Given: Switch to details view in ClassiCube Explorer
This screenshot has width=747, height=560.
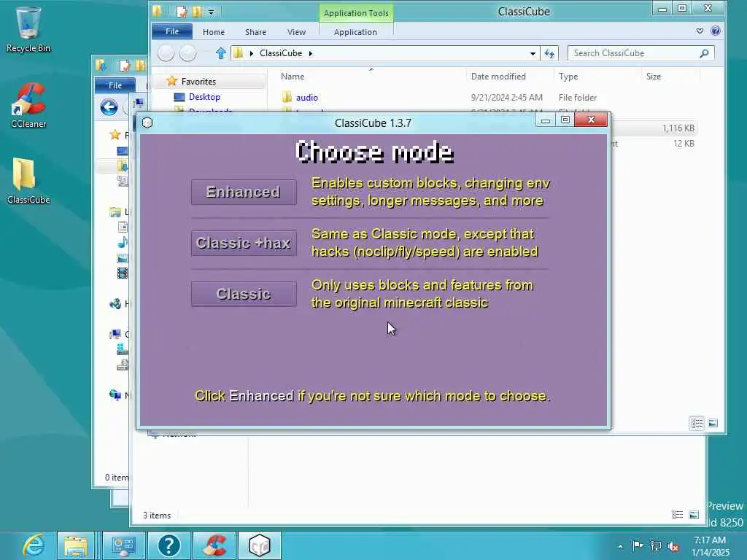Looking at the screenshot, I should pyautogui.click(x=697, y=423).
